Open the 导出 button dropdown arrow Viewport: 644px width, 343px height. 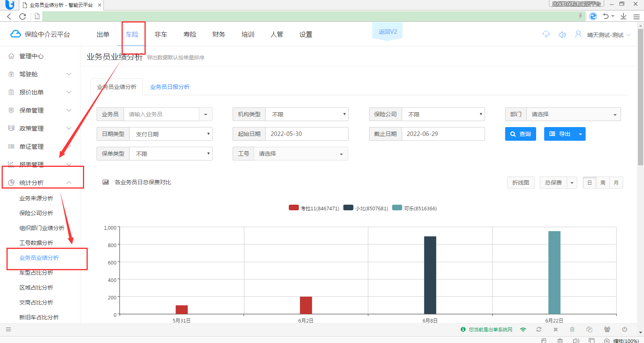pos(580,134)
